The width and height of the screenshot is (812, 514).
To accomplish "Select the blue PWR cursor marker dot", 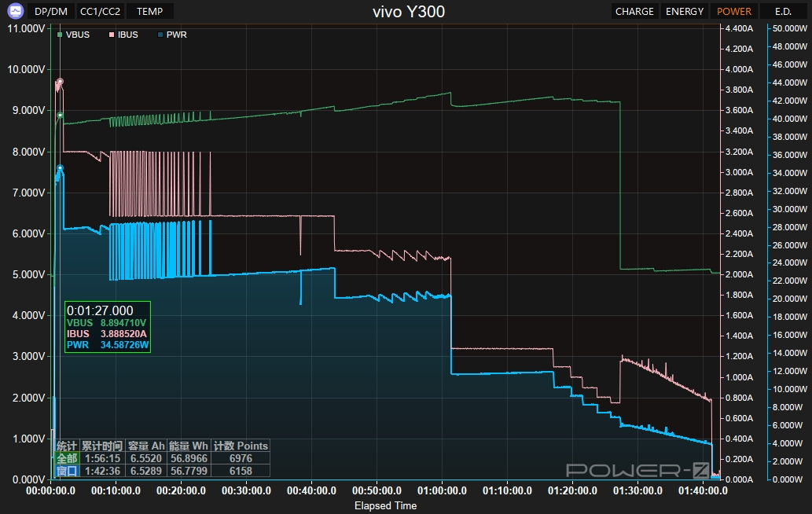I will tap(60, 168).
